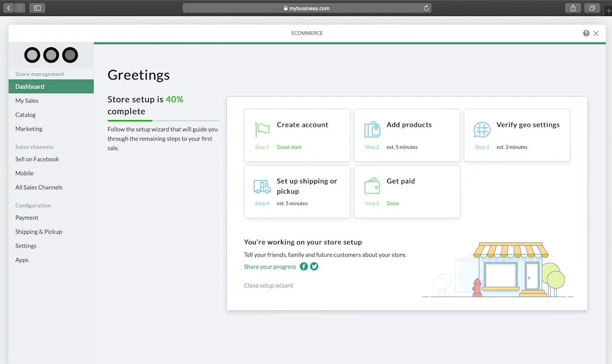Open the help question mark icon

[586, 33]
